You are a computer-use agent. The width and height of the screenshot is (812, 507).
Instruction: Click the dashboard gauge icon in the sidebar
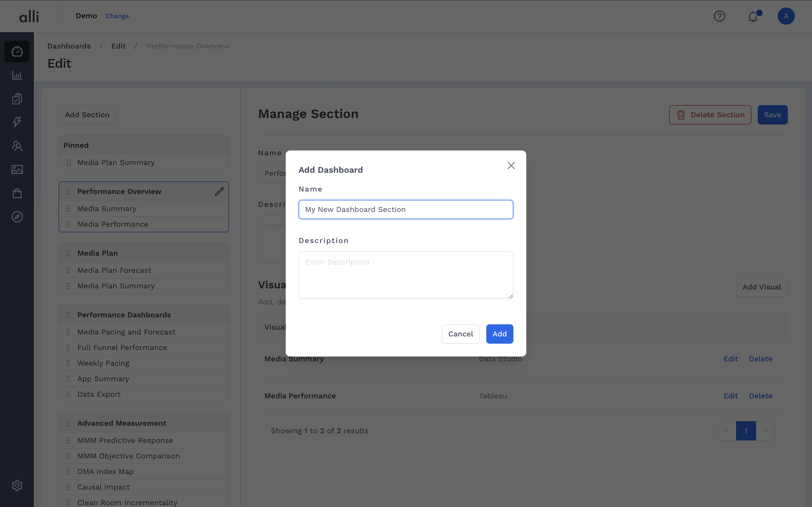coord(17,52)
